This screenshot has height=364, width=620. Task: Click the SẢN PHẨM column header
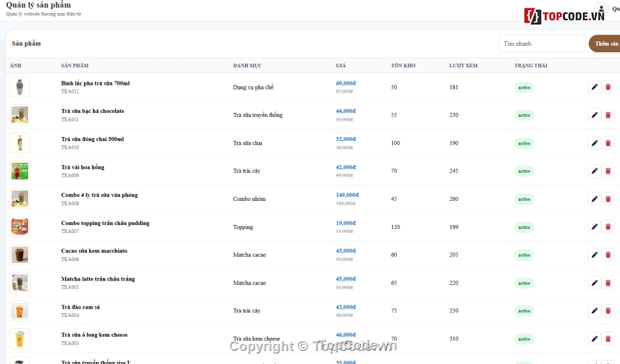pos(75,66)
